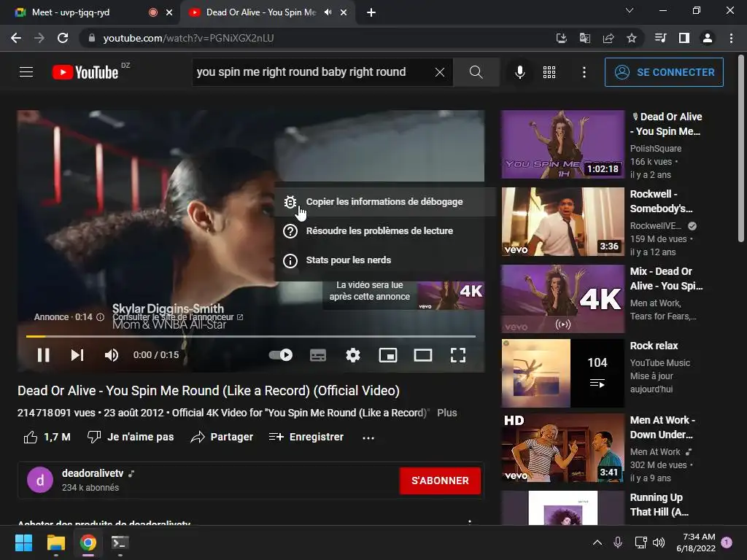Go back in browser history
The image size is (747, 560).
click(x=16, y=38)
